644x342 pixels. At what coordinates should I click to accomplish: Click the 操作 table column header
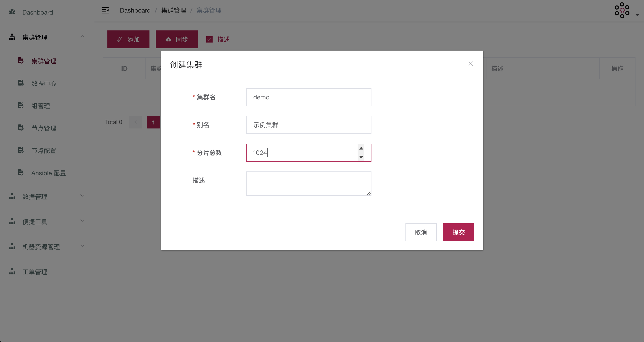(x=617, y=68)
